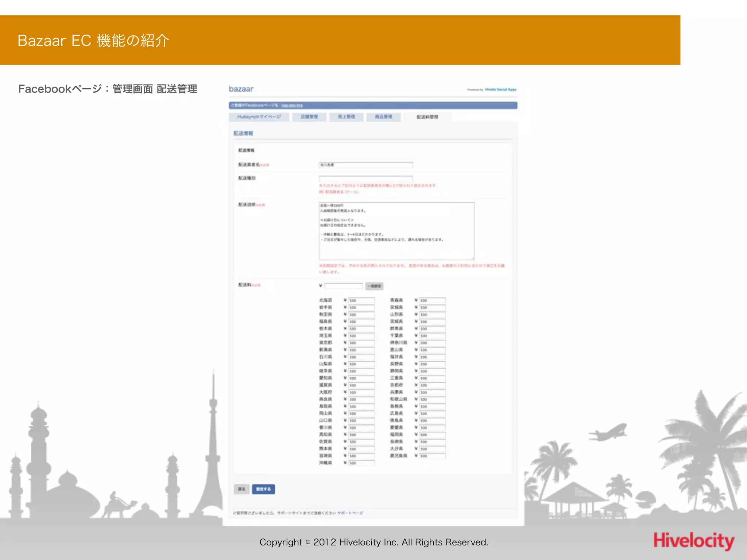Click the 秋田県 shipping fee field
This screenshot has width=747, height=560.
(x=361, y=314)
